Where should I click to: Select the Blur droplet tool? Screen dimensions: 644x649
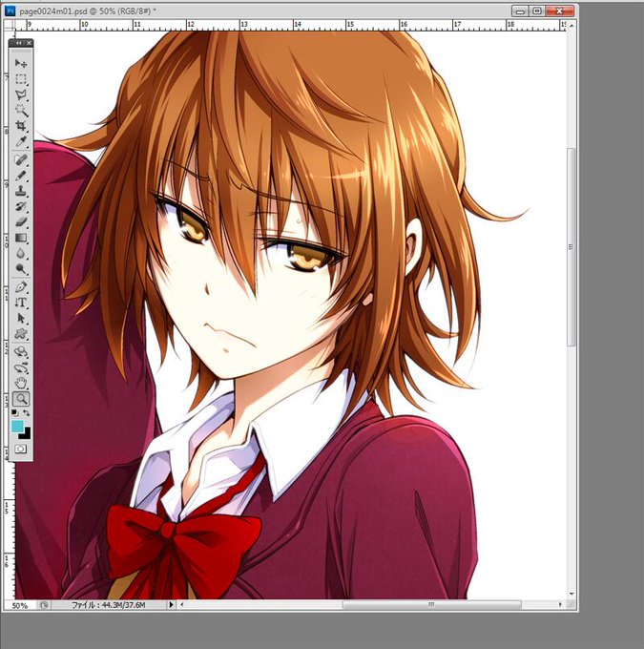pos(21,253)
